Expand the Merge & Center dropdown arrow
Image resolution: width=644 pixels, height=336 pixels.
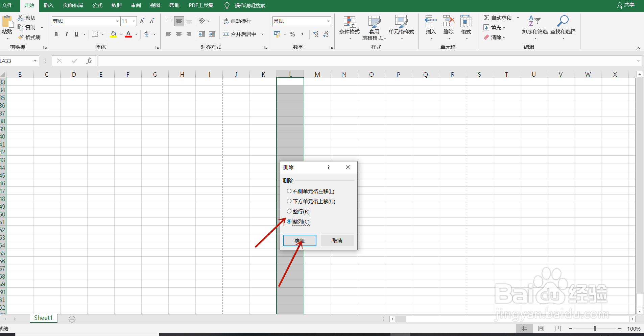(x=263, y=34)
